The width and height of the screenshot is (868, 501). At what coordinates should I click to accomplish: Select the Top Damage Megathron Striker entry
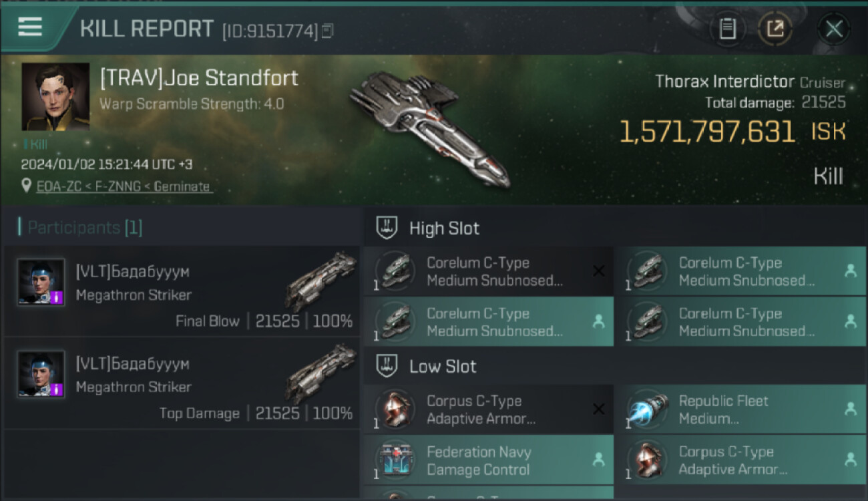click(x=182, y=383)
